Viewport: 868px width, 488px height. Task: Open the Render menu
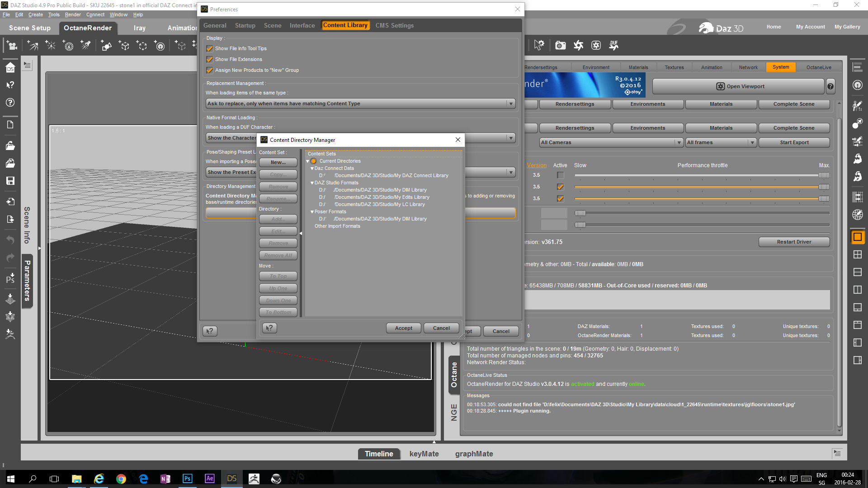(x=72, y=14)
